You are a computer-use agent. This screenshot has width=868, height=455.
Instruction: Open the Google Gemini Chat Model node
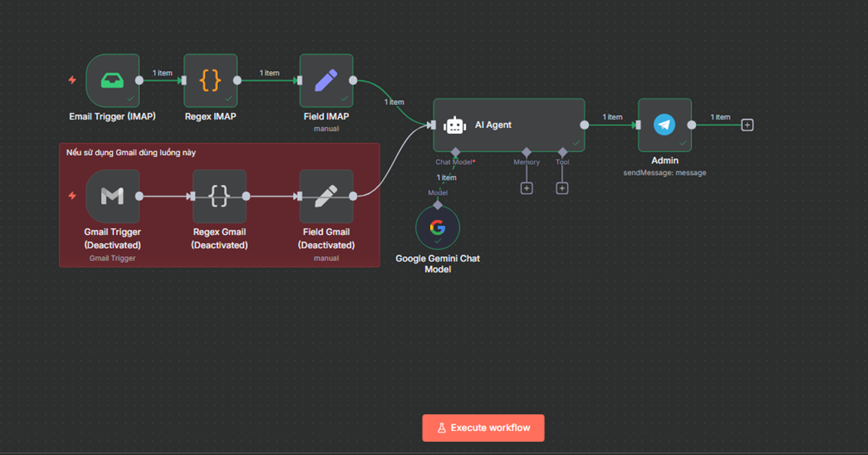point(437,227)
